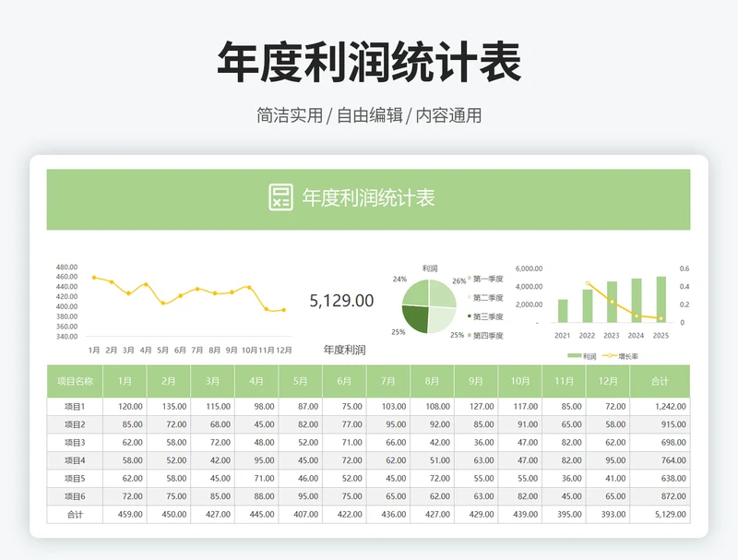Select cell 698.00 in 项目3 total

pyautogui.click(x=660, y=442)
